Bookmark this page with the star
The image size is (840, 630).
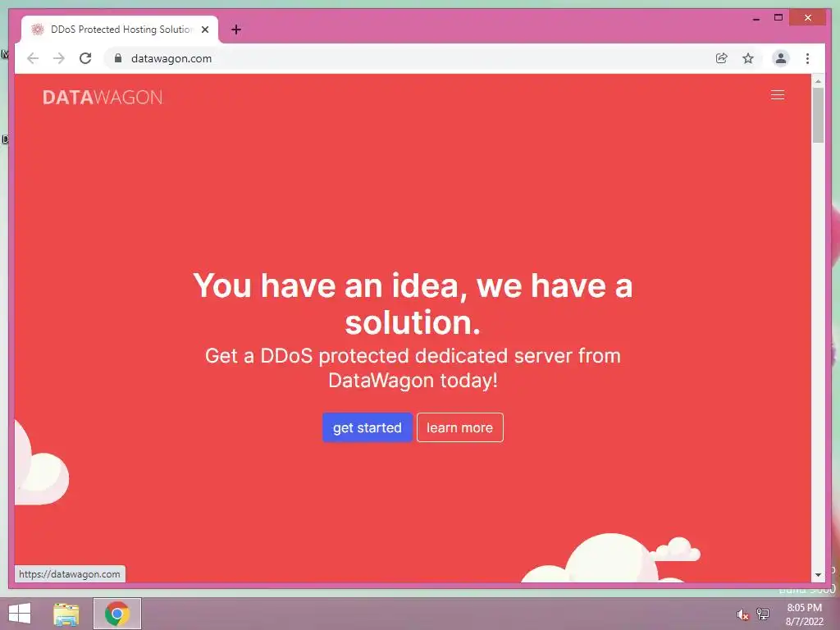748,58
